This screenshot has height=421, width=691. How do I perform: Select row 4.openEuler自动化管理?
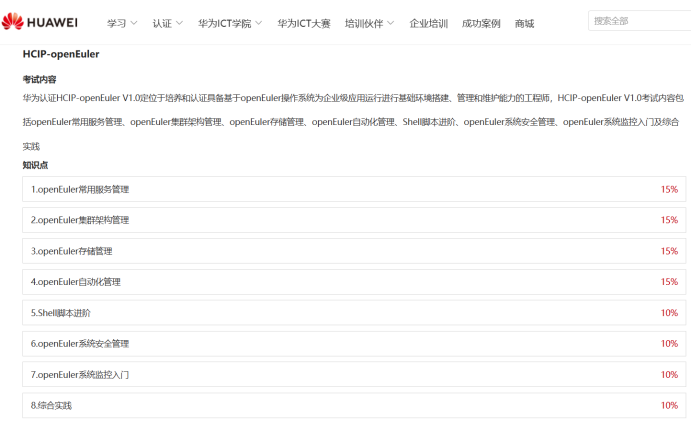point(354,282)
